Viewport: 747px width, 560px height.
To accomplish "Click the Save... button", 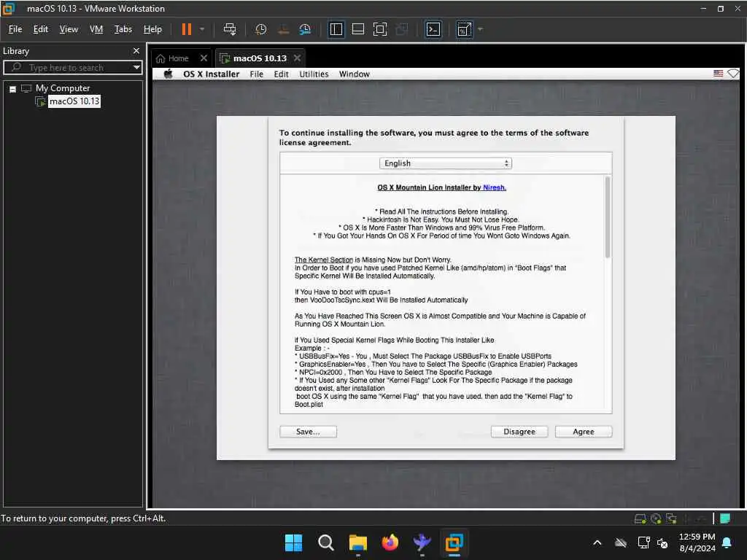I will tap(308, 432).
